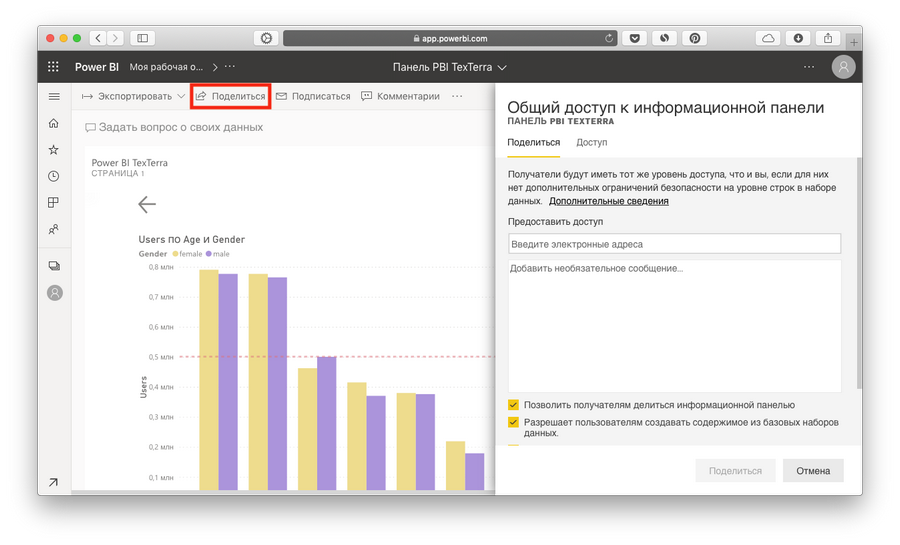Uncheck Позволить получателям делиться информационной панелью
Image resolution: width=900 pixels, height=545 pixels.
(514, 405)
